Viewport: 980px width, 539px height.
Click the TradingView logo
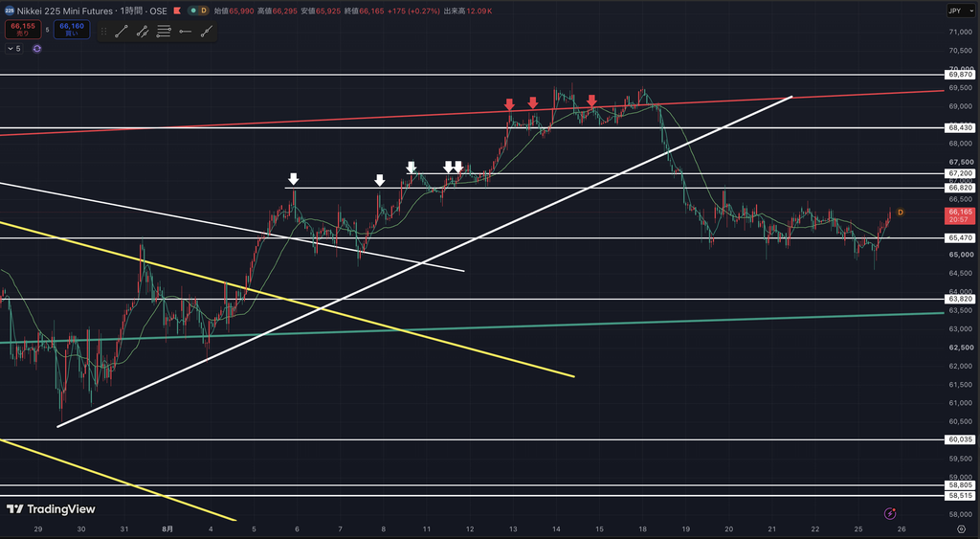coord(52,509)
